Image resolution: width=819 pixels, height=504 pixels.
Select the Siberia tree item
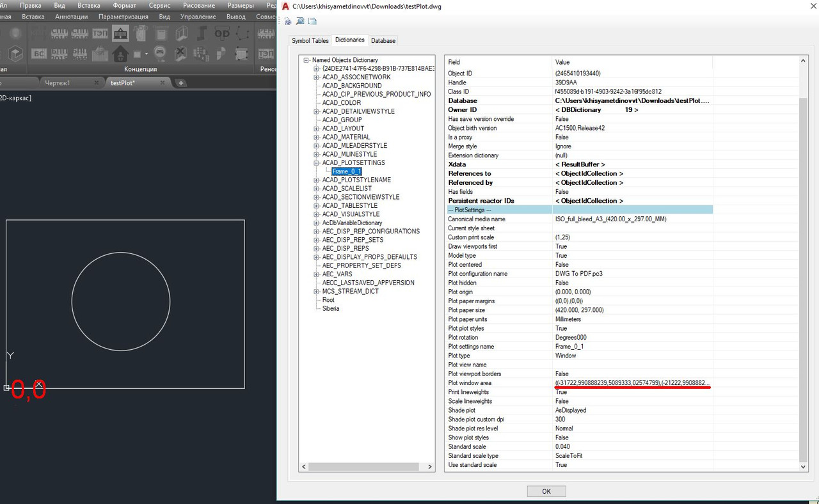(x=331, y=308)
